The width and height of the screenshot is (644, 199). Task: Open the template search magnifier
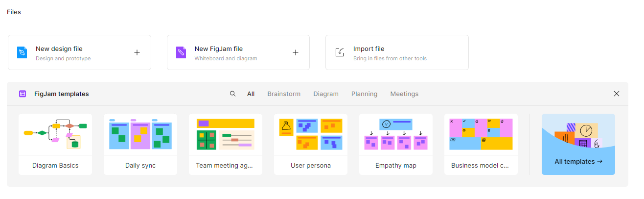[x=233, y=94]
